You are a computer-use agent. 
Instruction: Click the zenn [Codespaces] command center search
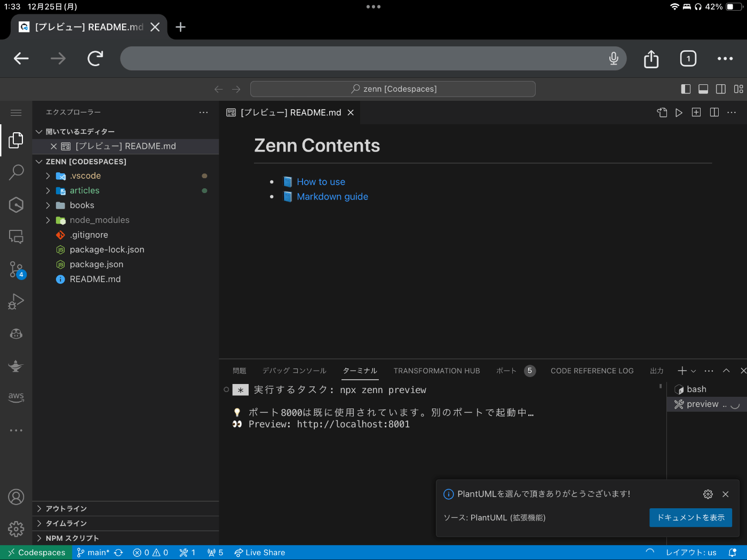tap(393, 89)
